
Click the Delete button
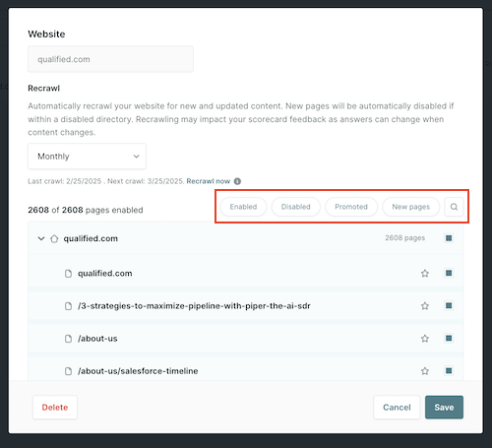(55, 408)
